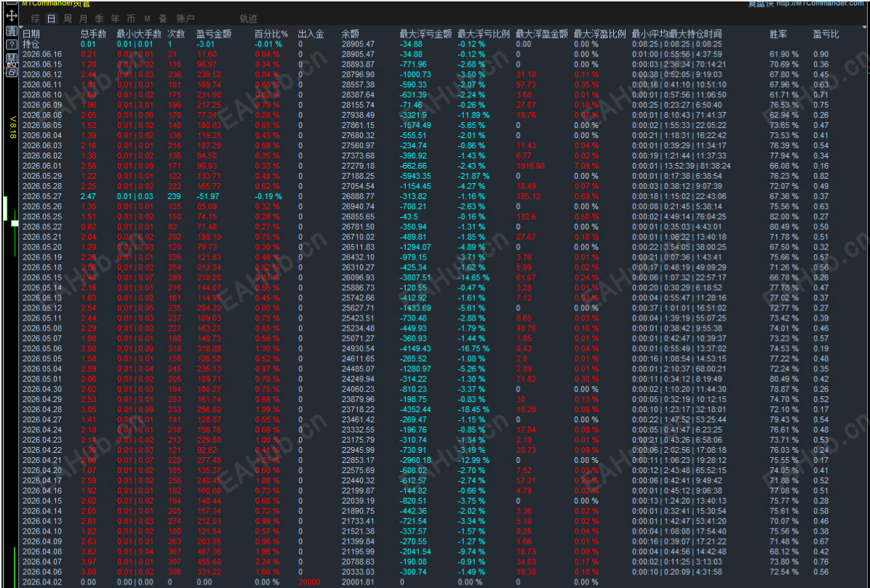This screenshot has width=870, height=588.
Task: Select the 2026.05.15 date row
Action: coord(42,278)
